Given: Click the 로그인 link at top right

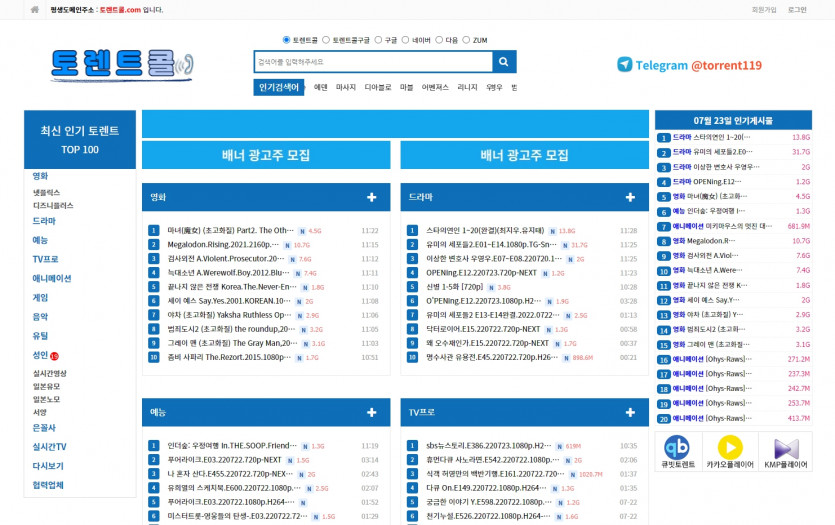Looking at the screenshot, I should click(x=797, y=9).
